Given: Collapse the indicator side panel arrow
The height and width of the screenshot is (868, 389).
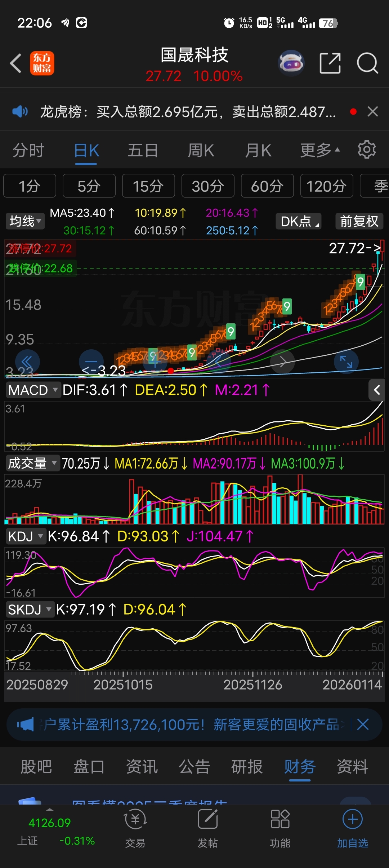Looking at the screenshot, I should click(x=377, y=390).
